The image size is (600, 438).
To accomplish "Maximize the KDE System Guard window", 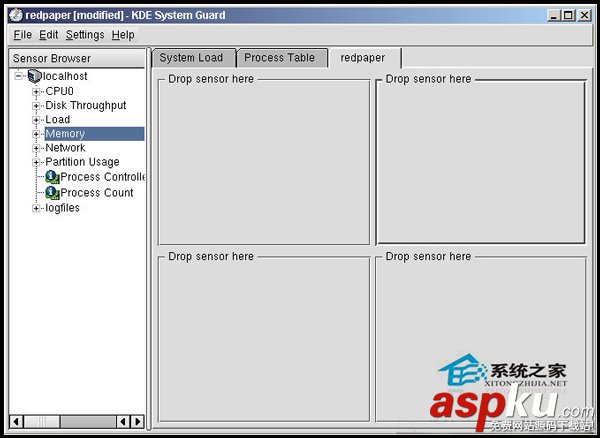I will [569, 15].
